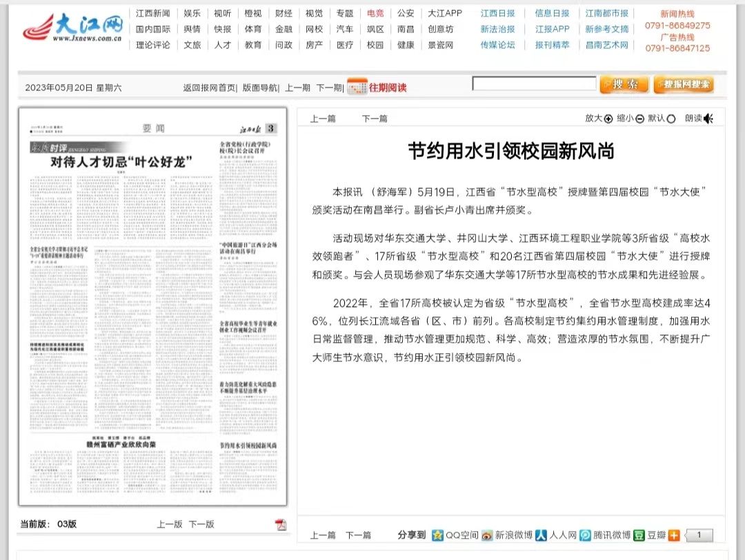Share to 豆瓣
The height and width of the screenshot is (560, 745).
click(650, 535)
